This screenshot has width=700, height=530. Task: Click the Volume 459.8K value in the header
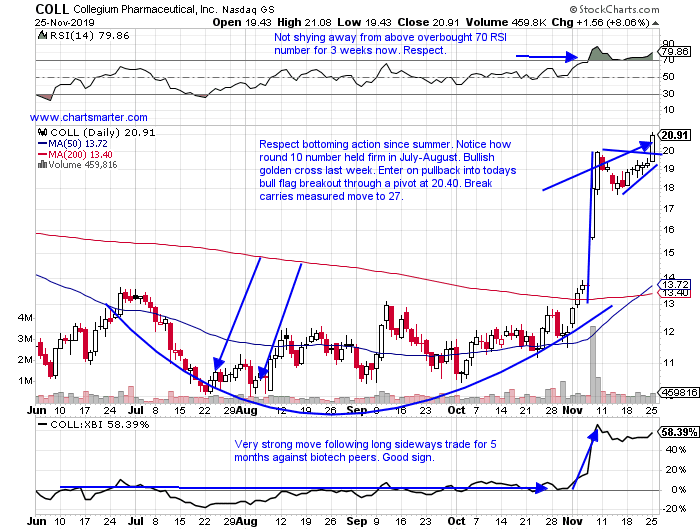coord(506,22)
